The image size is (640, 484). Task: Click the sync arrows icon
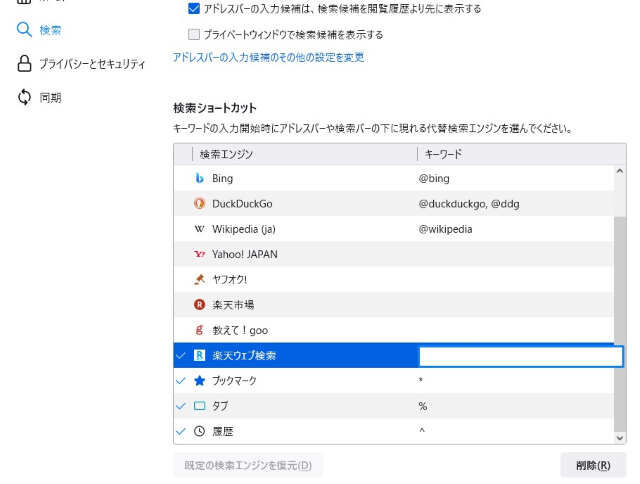point(24,98)
